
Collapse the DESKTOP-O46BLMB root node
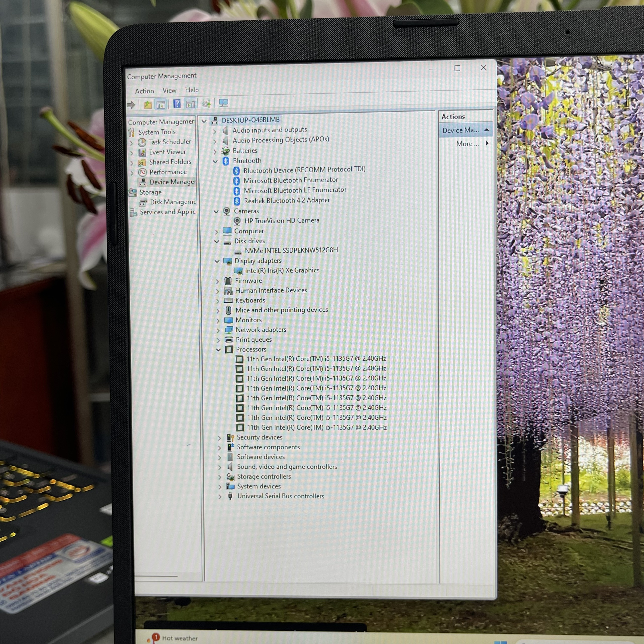204,121
